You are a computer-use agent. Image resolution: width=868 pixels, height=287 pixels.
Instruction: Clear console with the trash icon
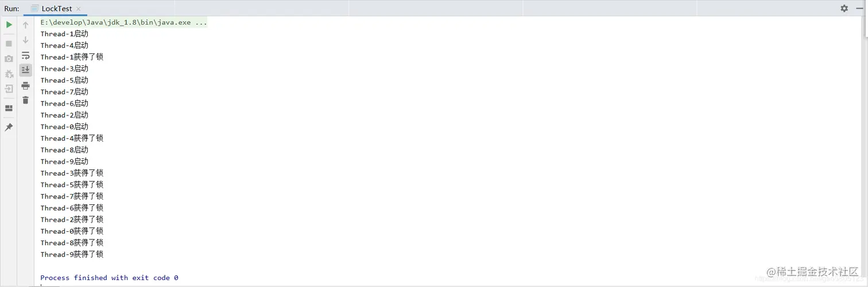point(25,100)
